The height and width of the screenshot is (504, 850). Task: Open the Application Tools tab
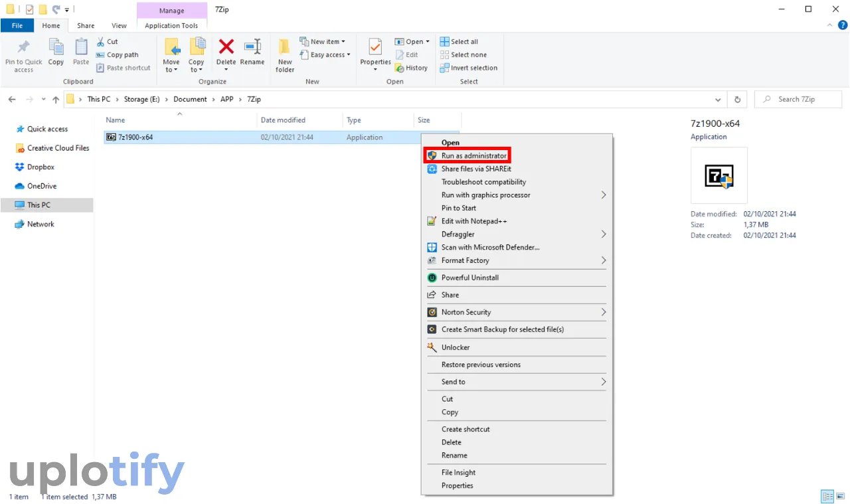click(171, 26)
